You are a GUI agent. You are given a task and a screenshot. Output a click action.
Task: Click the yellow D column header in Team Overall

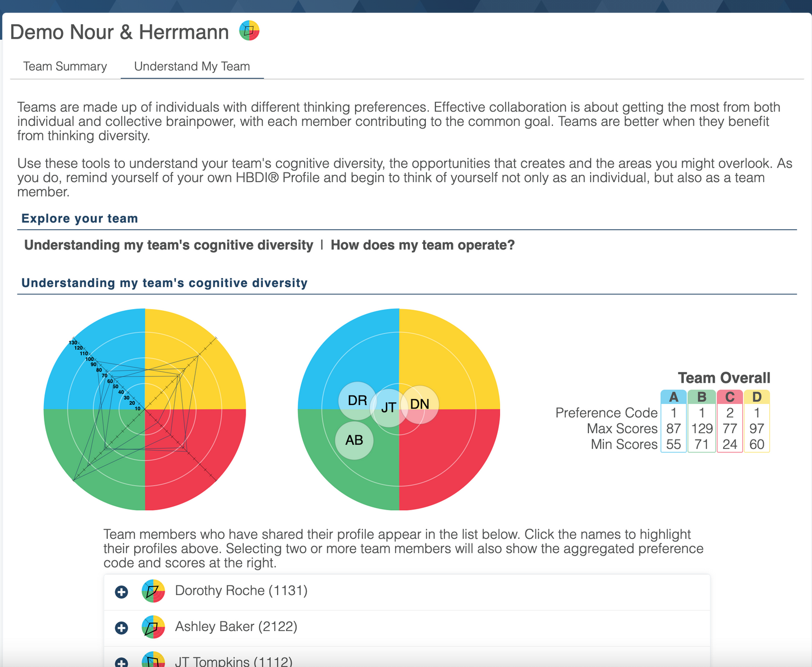pos(756,397)
